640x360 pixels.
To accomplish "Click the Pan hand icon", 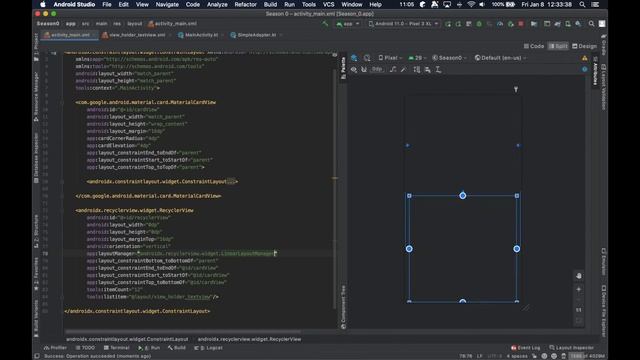I will [579, 276].
